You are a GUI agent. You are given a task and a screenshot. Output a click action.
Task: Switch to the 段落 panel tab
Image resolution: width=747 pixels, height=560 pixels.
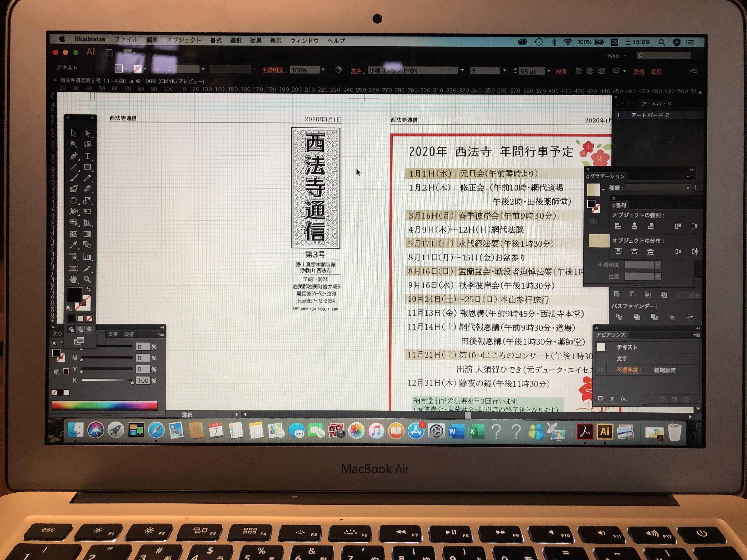(x=129, y=334)
